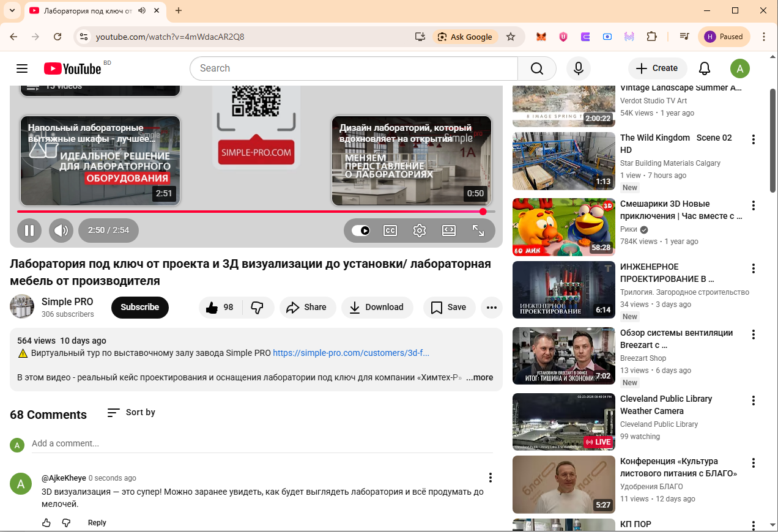The height and width of the screenshot is (532, 778).
Task: Open the @AjkeKheye profile link
Action: [x=64, y=478]
